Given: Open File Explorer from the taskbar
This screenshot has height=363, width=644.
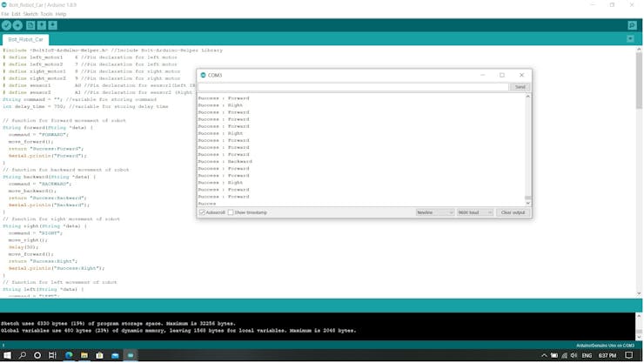Looking at the screenshot, I should click(84, 355).
